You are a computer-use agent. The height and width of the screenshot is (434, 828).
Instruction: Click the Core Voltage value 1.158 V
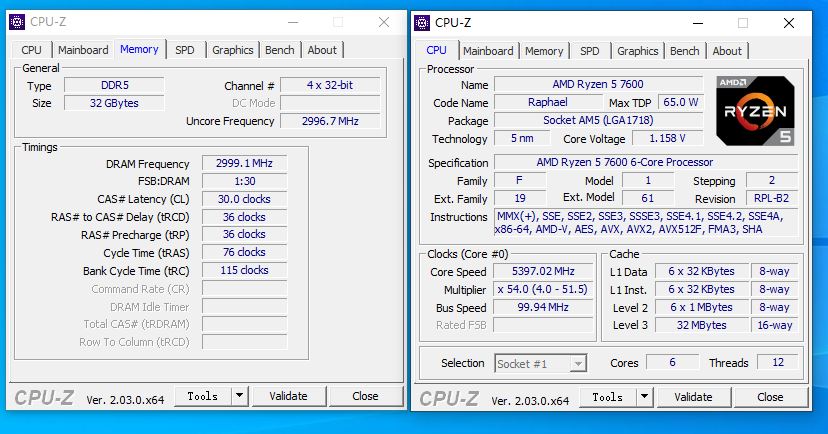[x=667, y=138]
